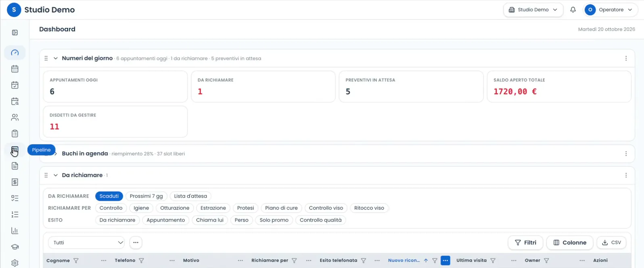
Task: Collapse the Da richiamare section
Action: (x=56, y=175)
